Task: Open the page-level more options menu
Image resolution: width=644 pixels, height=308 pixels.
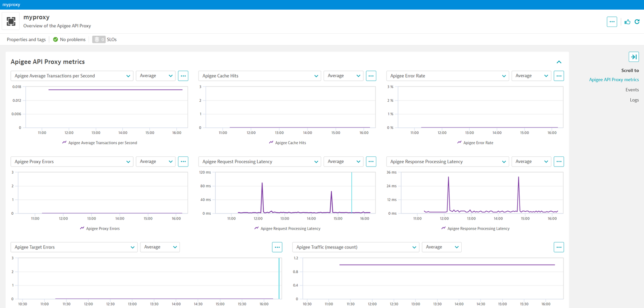Action: point(612,22)
